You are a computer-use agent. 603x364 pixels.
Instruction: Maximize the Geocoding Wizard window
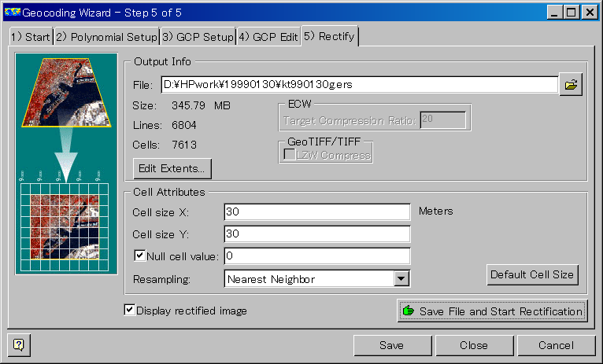coord(571,13)
